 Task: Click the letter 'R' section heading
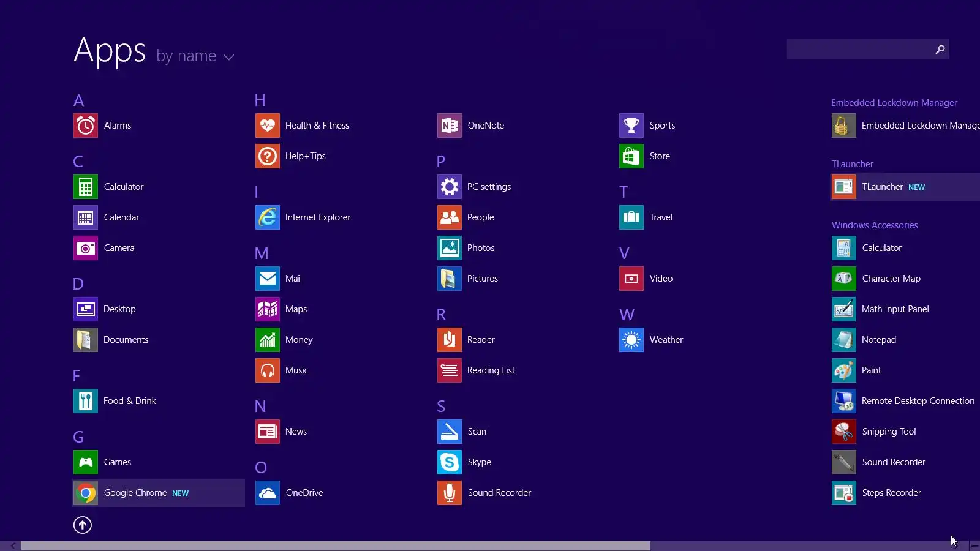click(x=441, y=315)
